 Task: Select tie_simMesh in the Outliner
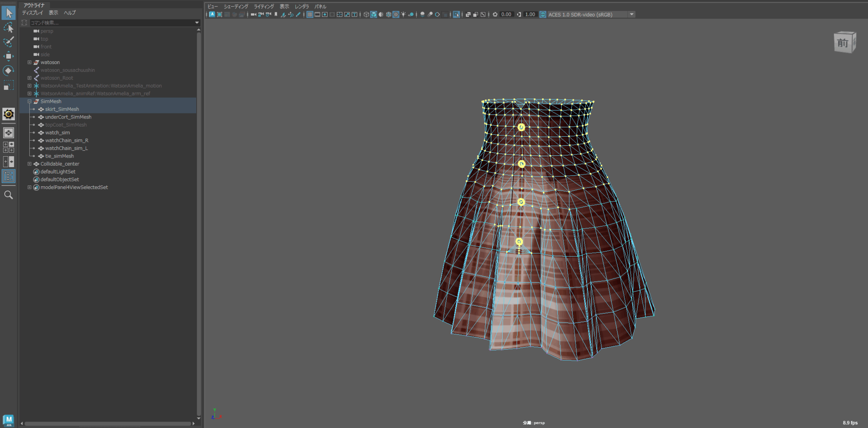point(59,156)
